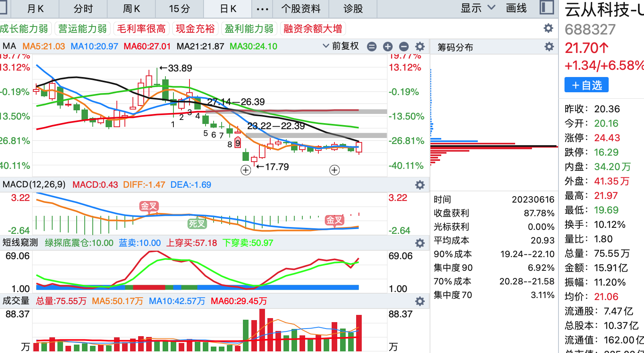Select the 周K weekly chart tab
Image resolution: width=644 pixels, height=353 pixels.
[x=131, y=8]
